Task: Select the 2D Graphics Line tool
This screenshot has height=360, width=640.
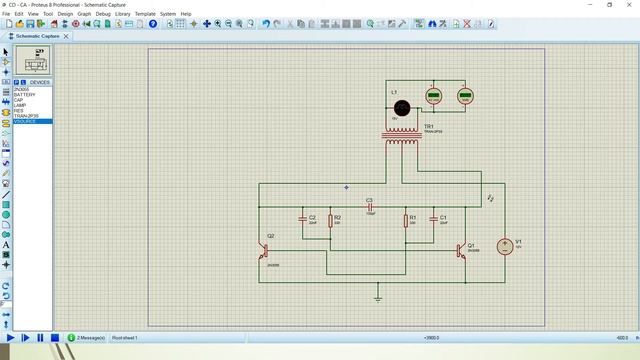Action: pos(6,195)
